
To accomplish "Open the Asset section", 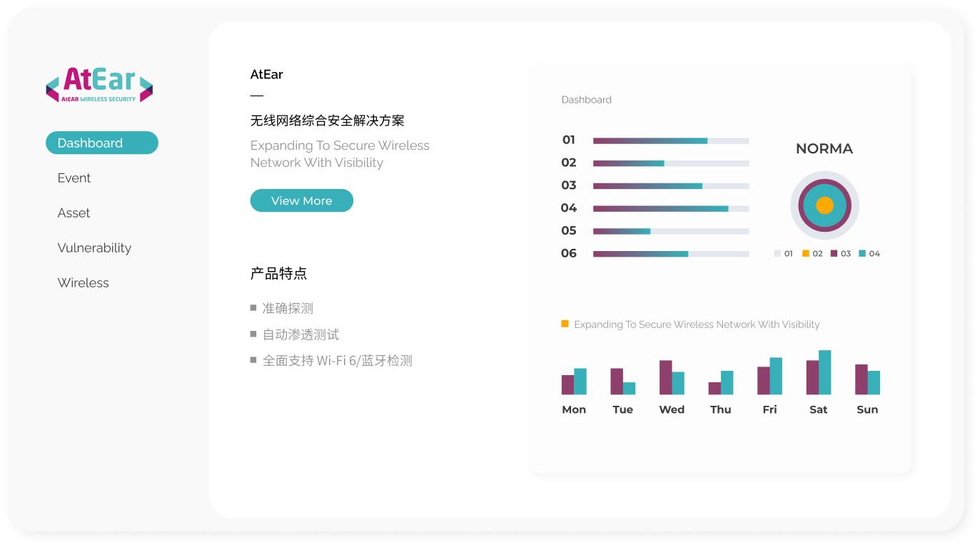I will click(x=74, y=213).
